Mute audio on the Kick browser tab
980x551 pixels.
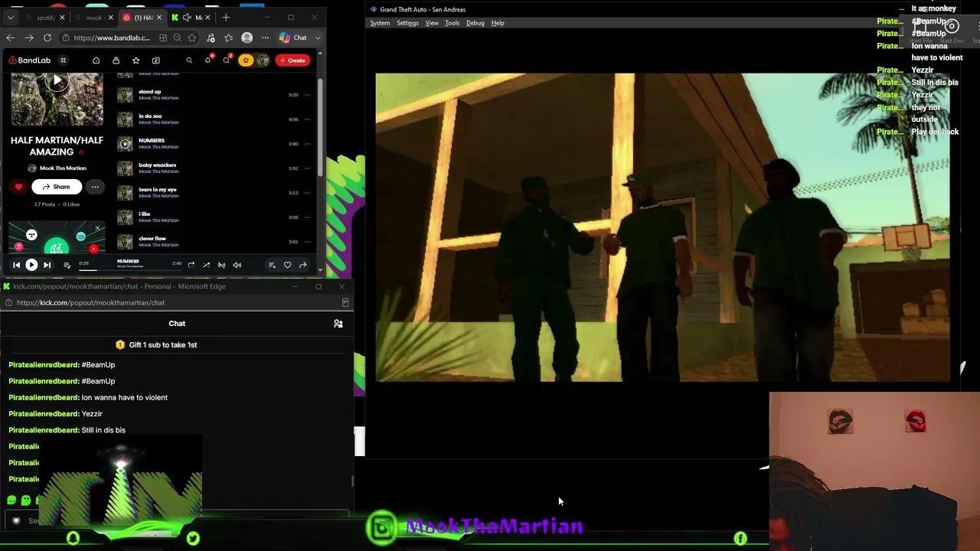[187, 18]
